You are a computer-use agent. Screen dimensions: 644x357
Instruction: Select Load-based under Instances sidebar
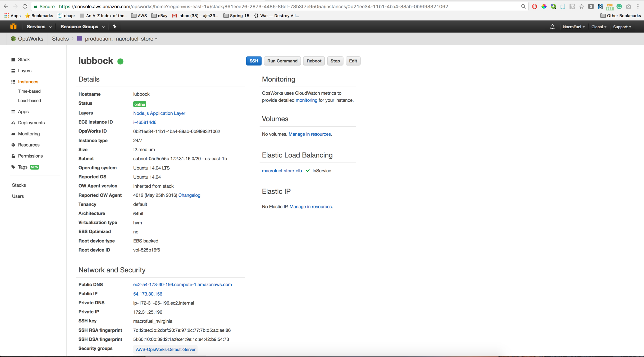tap(29, 100)
